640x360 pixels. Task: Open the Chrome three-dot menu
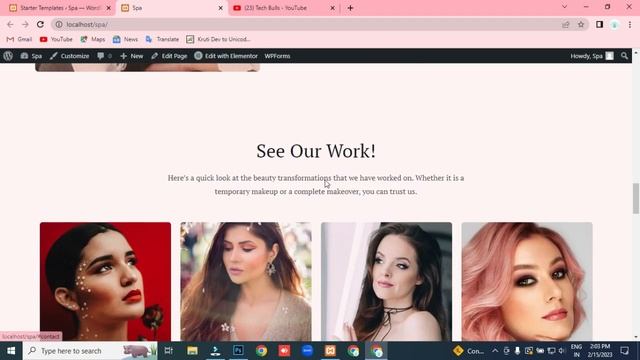[x=630, y=24]
